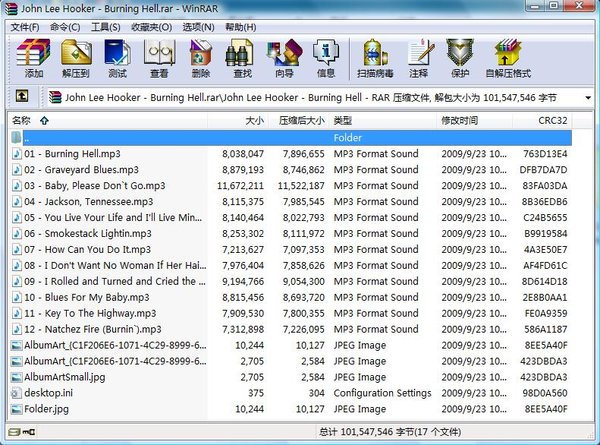Image resolution: width=600 pixels, height=445 pixels.
Task: Click the settings icon of desktop.ini
Action: tap(16, 393)
